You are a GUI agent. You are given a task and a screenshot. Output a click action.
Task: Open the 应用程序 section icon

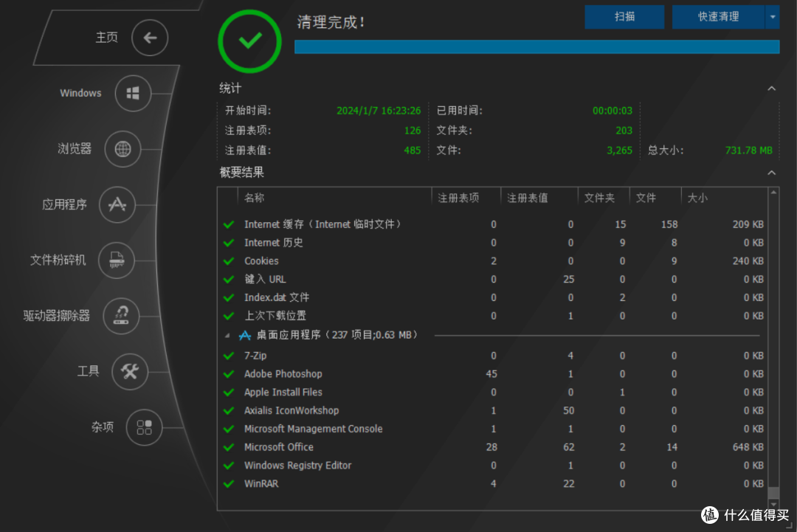[x=117, y=205]
